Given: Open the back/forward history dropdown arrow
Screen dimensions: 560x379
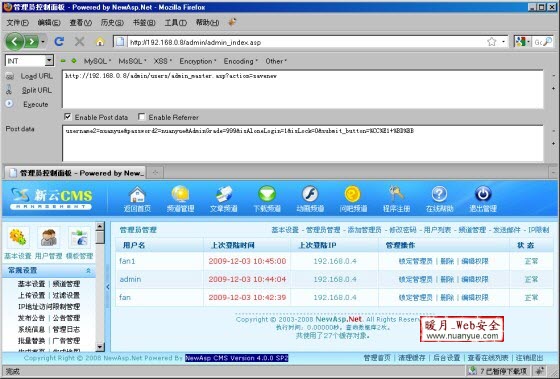Looking at the screenshot, I should click(x=43, y=42).
